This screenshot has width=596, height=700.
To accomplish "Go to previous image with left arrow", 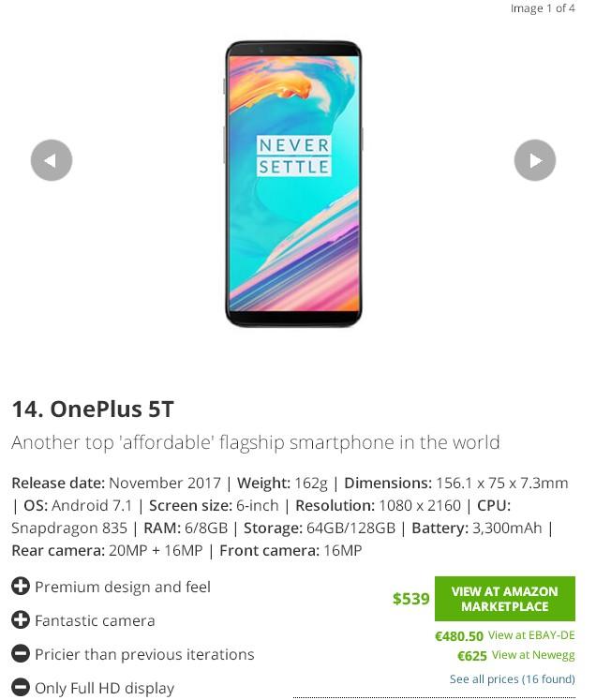I will [52, 160].
